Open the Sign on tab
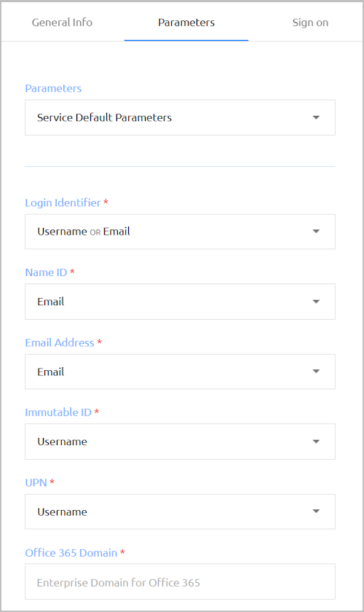Screen dimensions: 364x612 tap(310, 23)
